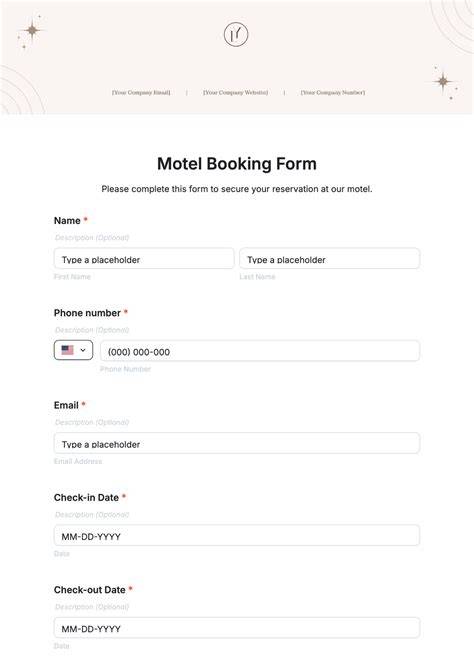Click the Email address input field
The image size is (474, 671).
pyautogui.click(x=237, y=443)
